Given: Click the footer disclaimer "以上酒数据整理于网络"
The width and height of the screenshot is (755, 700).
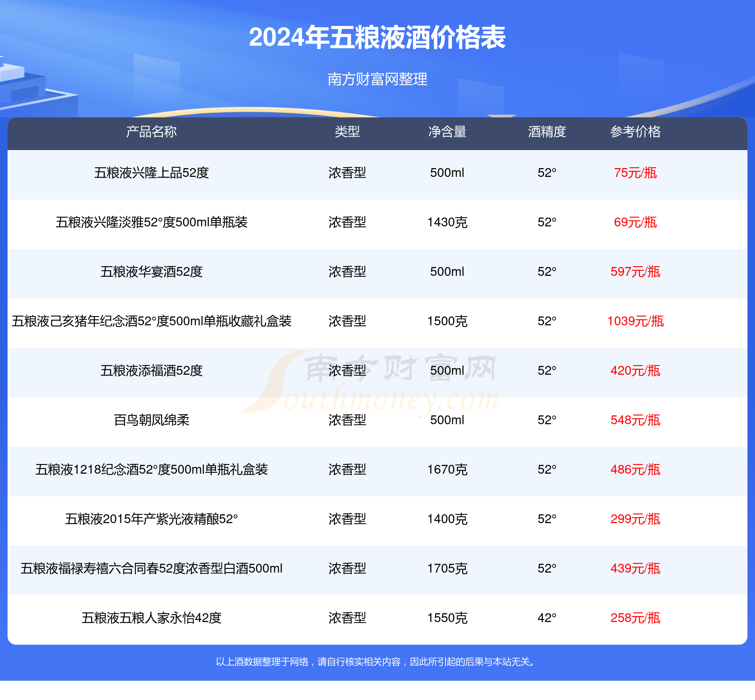Looking at the screenshot, I should click(262, 662).
